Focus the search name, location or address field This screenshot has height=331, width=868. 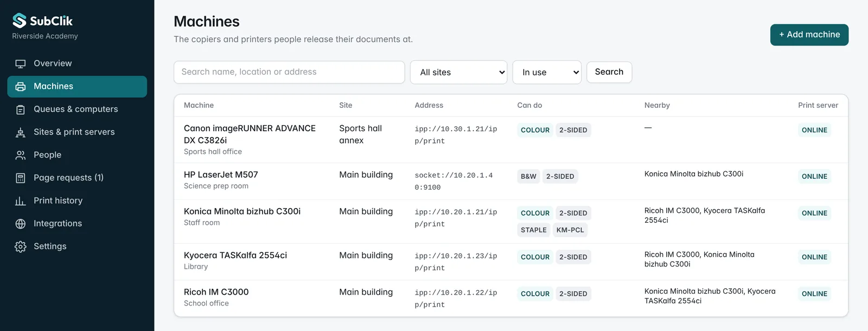point(289,72)
